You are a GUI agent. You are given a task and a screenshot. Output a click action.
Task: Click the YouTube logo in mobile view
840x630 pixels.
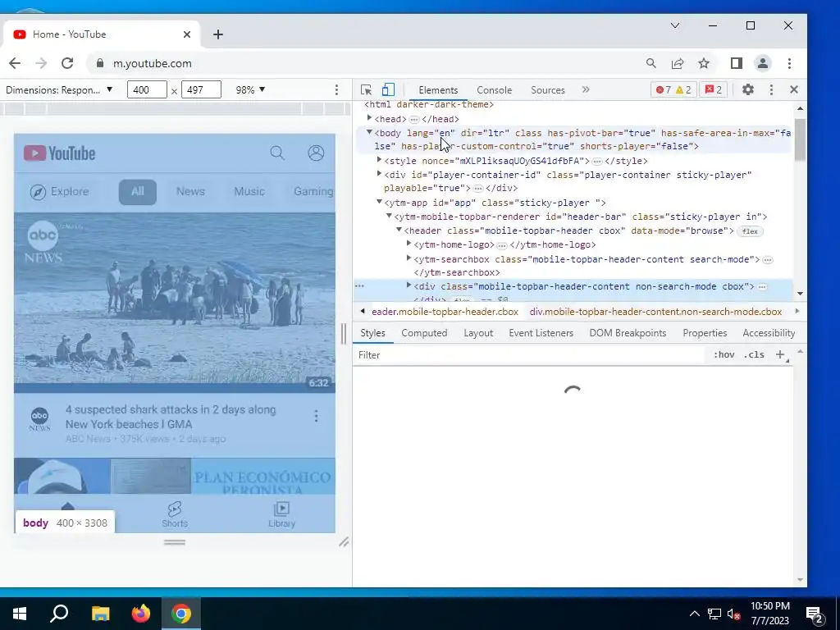point(59,153)
